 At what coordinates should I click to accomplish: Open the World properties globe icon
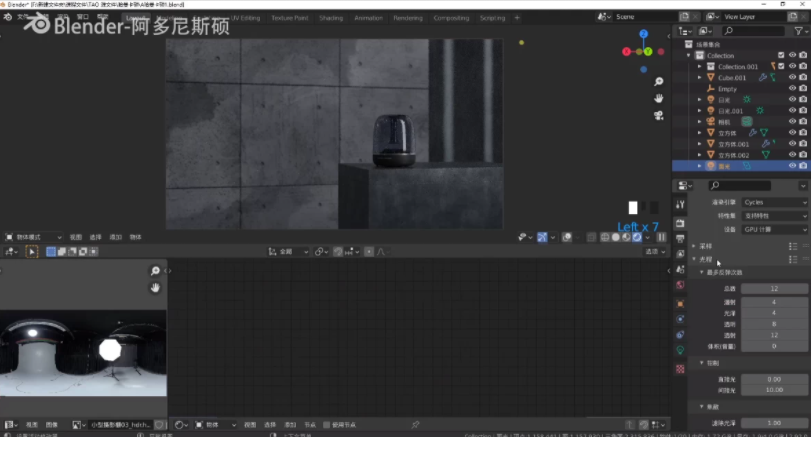point(680,285)
